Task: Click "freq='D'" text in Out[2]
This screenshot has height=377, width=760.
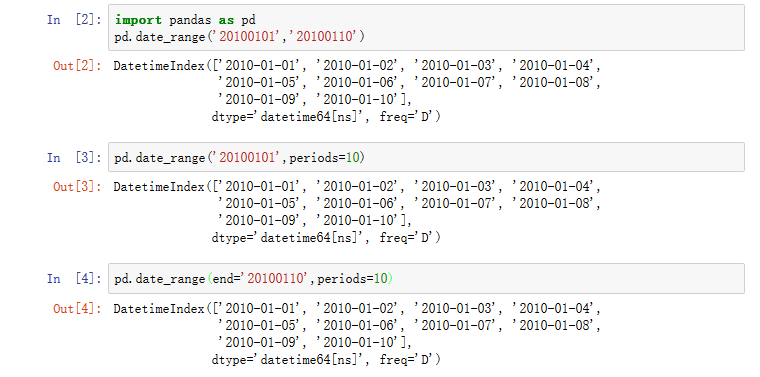Action: pyautogui.click(x=406, y=116)
